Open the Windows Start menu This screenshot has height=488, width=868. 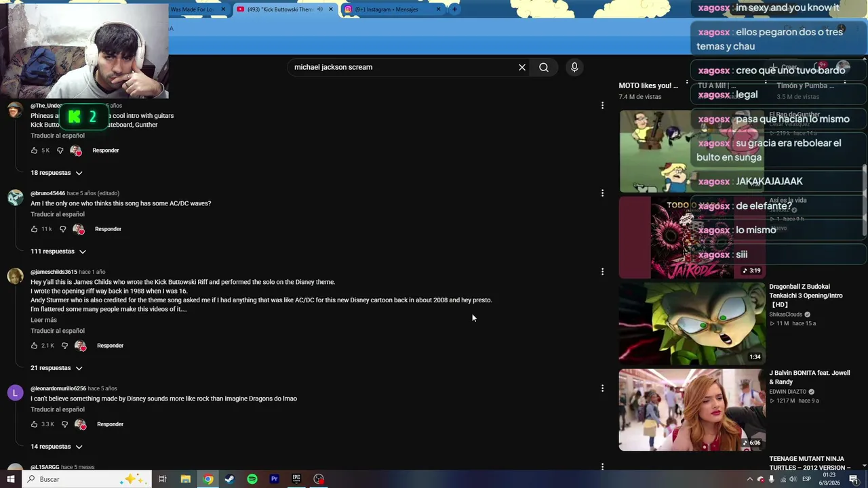tap(10, 479)
